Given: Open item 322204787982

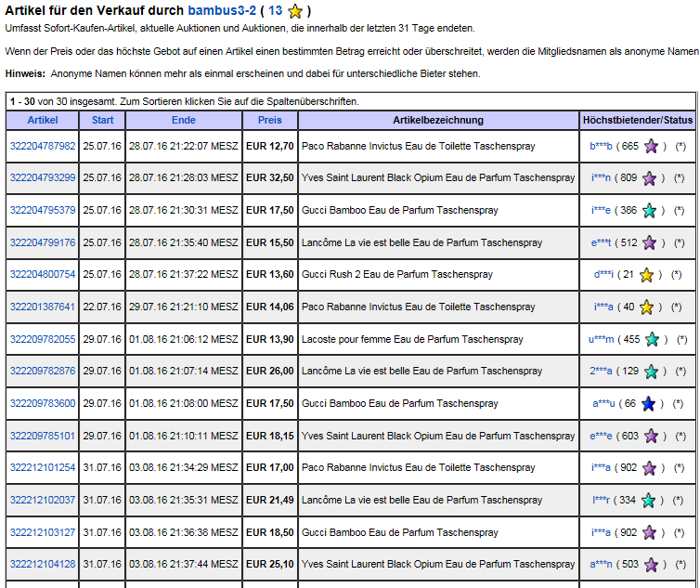Looking at the screenshot, I should [43, 146].
